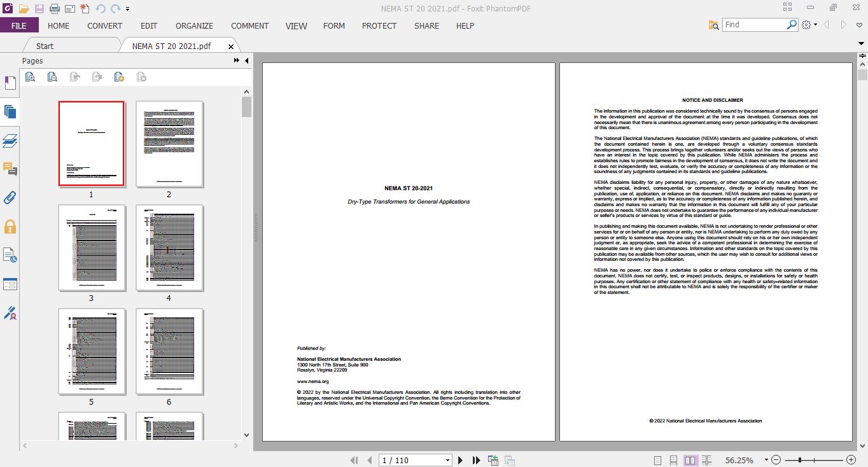The width and height of the screenshot is (868, 467).
Task: Open the page number dropdown
Action: point(447,460)
